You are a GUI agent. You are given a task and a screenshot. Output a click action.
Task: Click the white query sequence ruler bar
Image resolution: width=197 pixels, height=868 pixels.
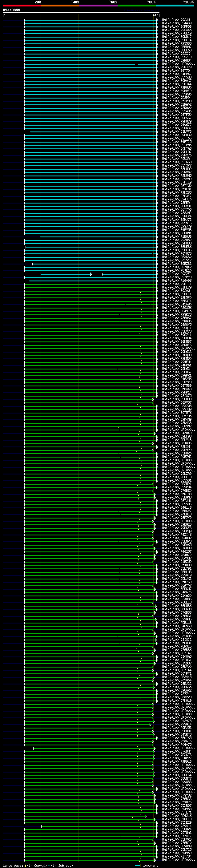(81, 13)
